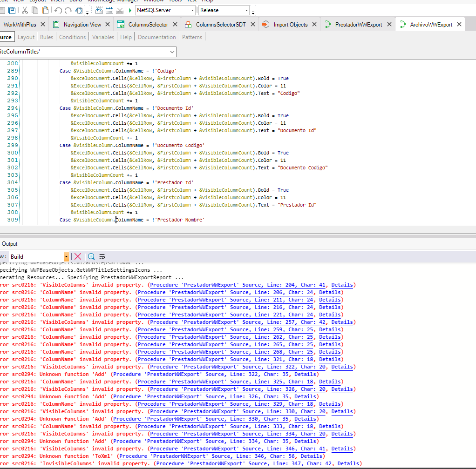Click the Cut icon on the toolbar
Screen dimensions: 476x469
[24, 10]
